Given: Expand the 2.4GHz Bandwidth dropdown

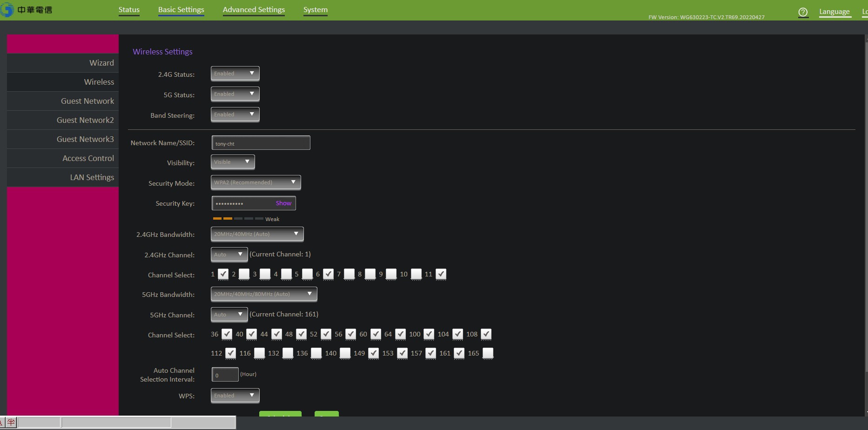Looking at the screenshot, I should coord(257,234).
